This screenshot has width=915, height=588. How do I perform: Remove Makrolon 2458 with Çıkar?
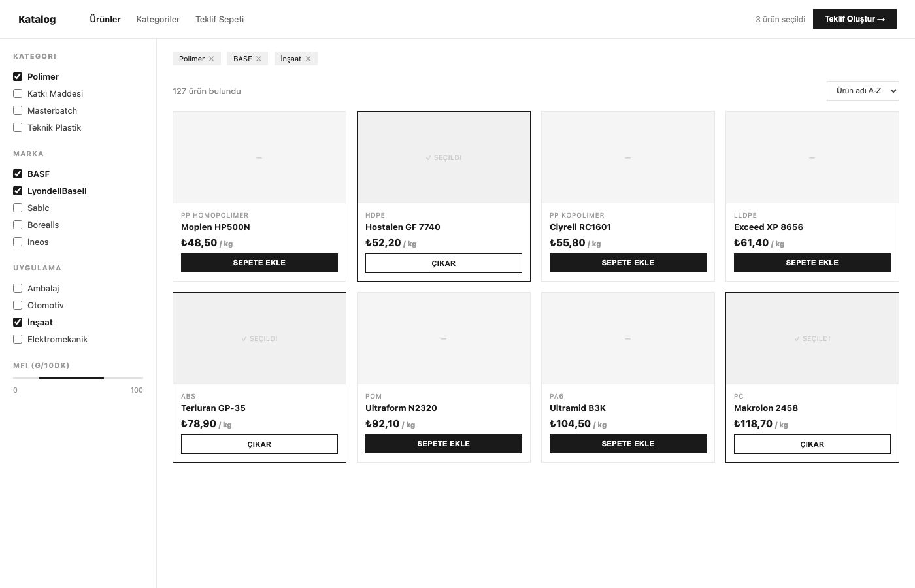coord(812,444)
